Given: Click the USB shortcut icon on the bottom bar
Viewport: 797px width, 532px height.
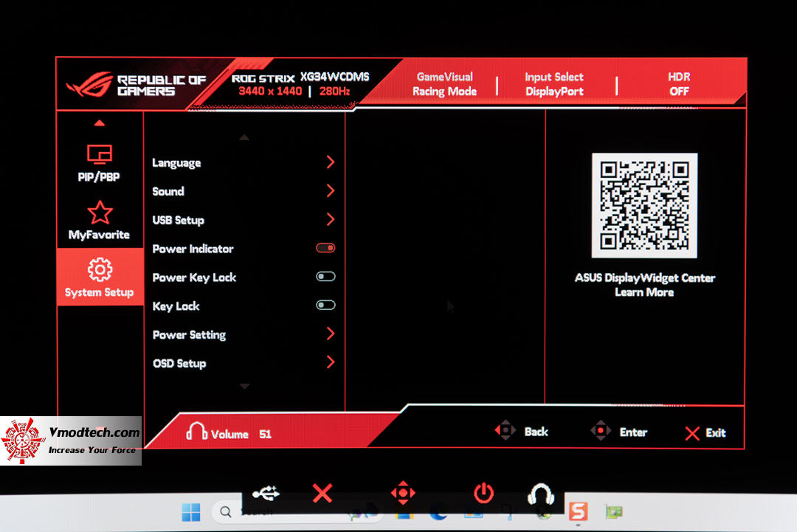Looking at the screenshot, I should coord(266,492).
